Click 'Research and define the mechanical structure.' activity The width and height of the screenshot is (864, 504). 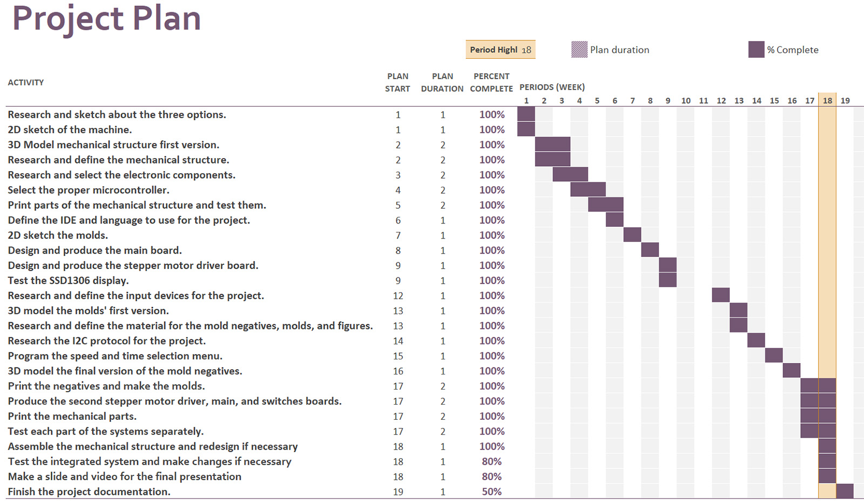tap(118, 160)
